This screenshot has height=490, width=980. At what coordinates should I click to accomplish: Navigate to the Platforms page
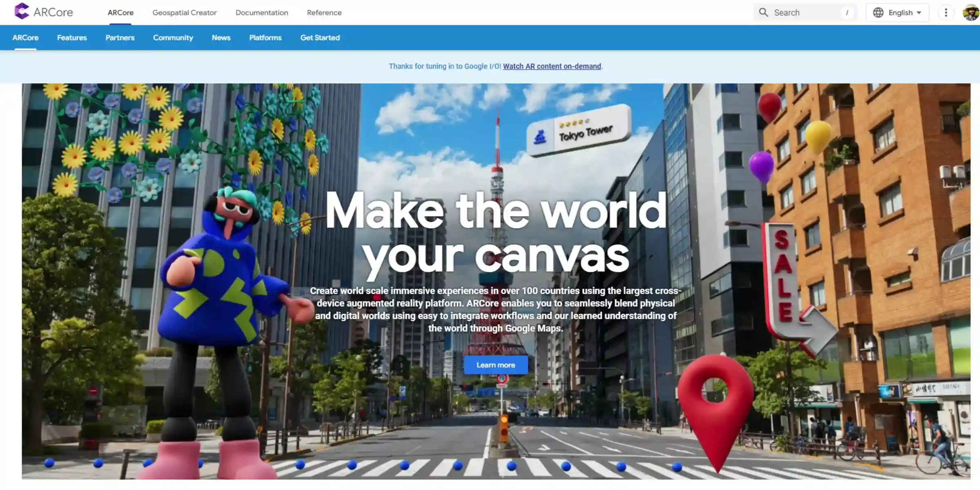point(265,38)
